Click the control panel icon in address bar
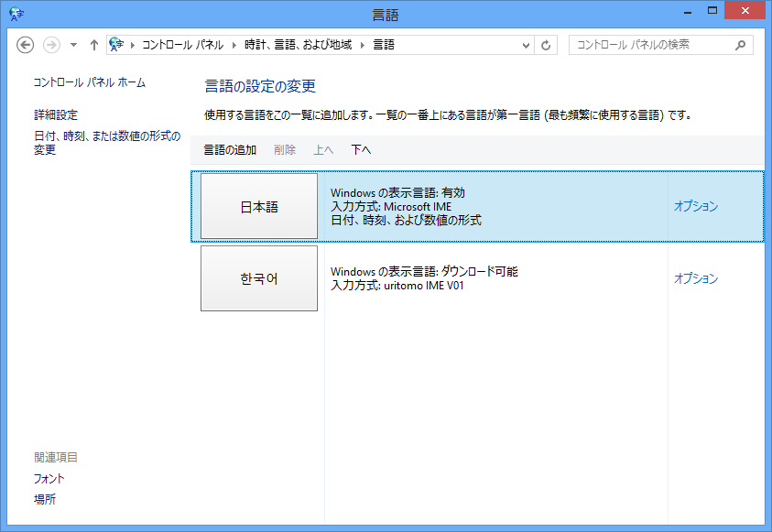 [x=116, y=45]
